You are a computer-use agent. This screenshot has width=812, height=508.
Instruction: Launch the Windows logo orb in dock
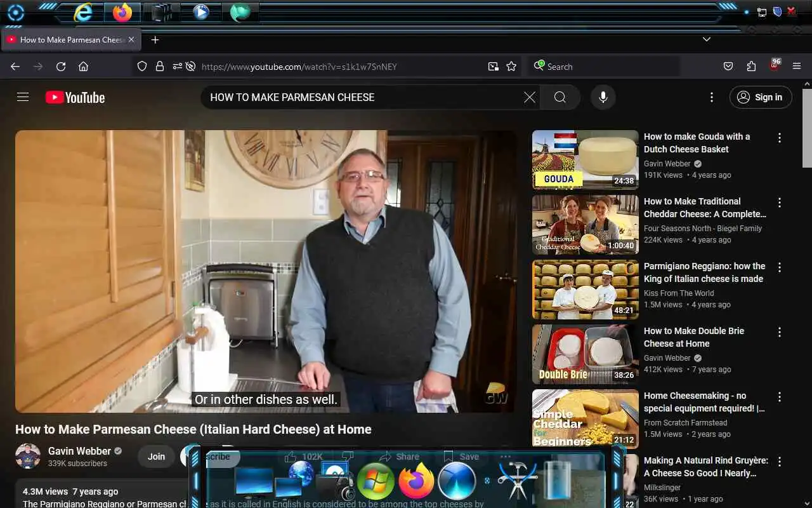tap(376, 481)
